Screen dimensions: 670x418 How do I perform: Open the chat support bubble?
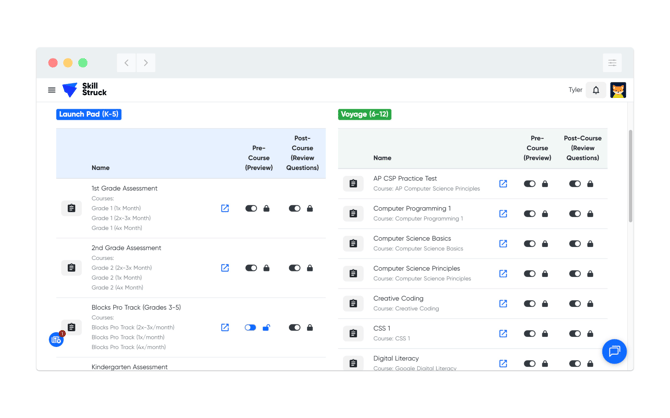coord(614,351)
